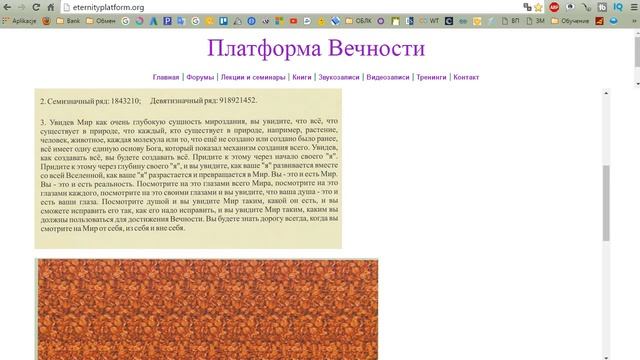Go to the Тренинги page link

point(431,77)
